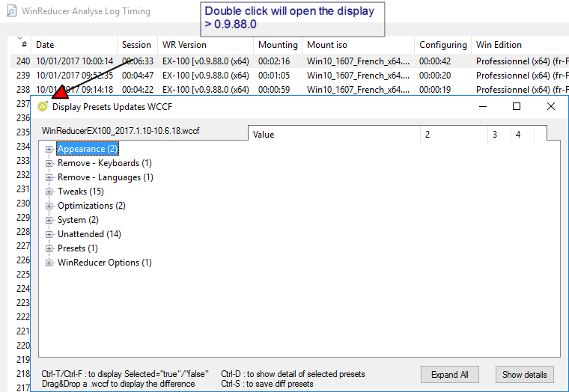Sort log list by WR Version column
Viewport: 569px width, 392px height.
pyautogui.click(x=205, y=45)
